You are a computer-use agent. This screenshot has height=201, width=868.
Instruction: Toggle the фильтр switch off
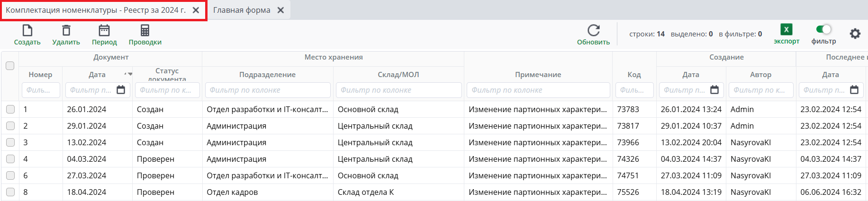(x=823, y=29)
